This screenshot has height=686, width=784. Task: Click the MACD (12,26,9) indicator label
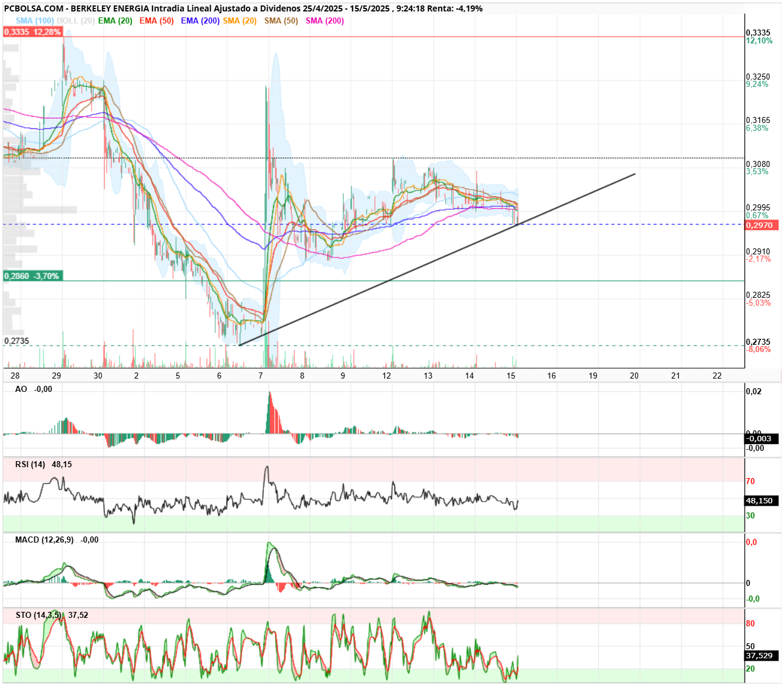pos(45,540)
